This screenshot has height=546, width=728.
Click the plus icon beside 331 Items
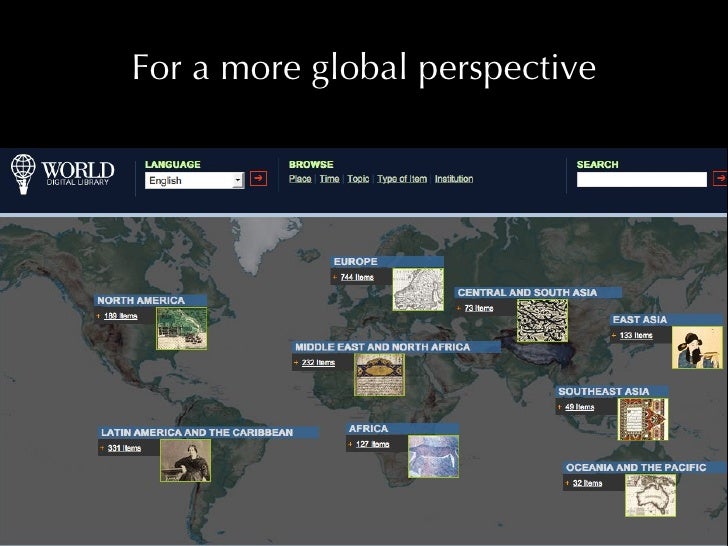pyautogui.click(x=102, y=448)
